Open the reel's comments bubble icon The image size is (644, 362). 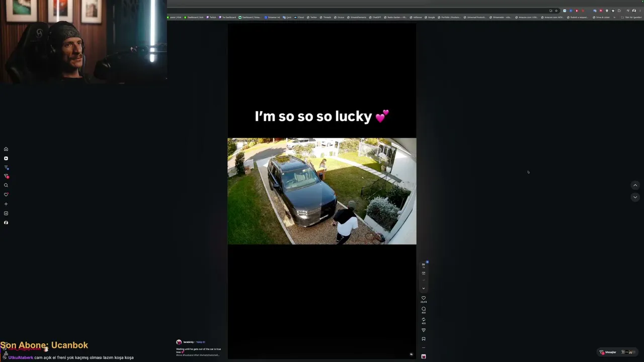[424, 309]
